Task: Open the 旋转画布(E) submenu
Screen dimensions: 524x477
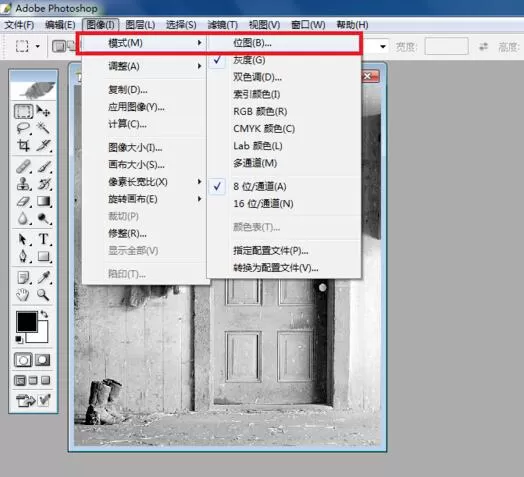Action: click(144, 199)
